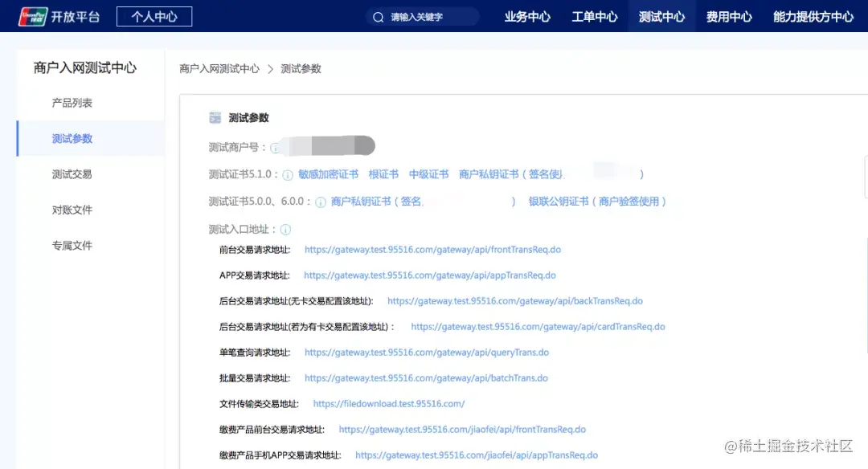
Task: Click the 商户入网测试中心 sidebar heading
Action: pyautogui.click(x=84, y=67)
